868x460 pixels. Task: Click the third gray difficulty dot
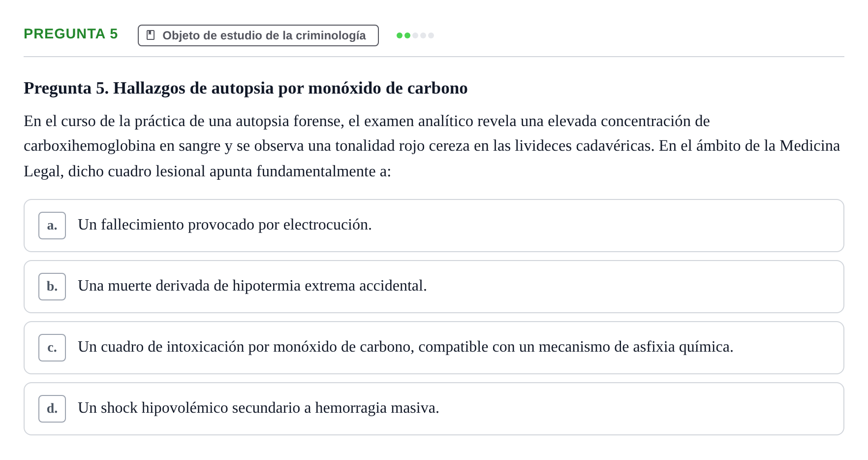(415, 35)
